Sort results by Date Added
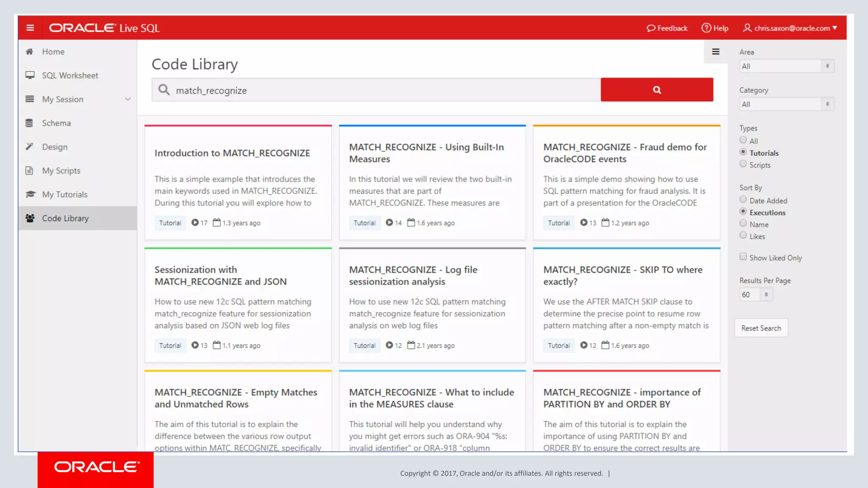The height and width of the screenshot is (488, 868). (743, 200)
